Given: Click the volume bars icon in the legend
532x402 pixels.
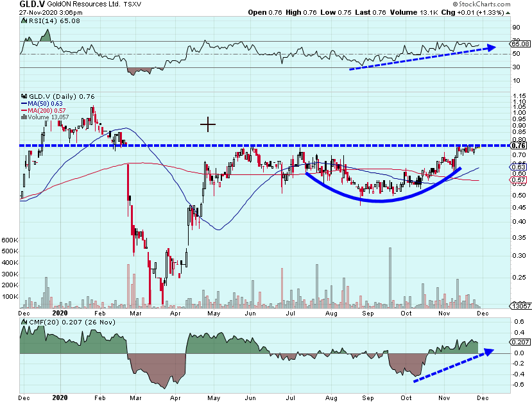Looking at the screenshot, I should point(24,117).
